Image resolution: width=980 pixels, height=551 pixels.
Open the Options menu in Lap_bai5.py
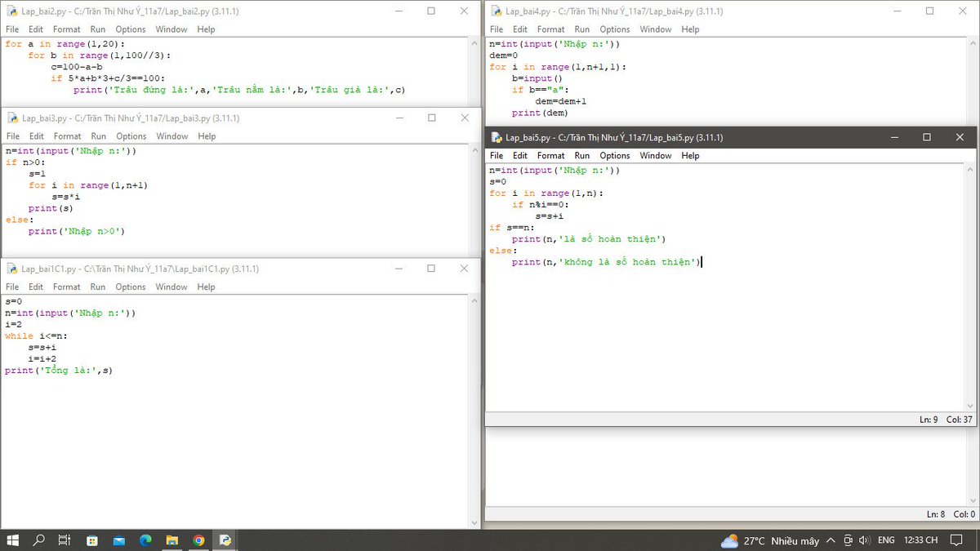[615, 155]
